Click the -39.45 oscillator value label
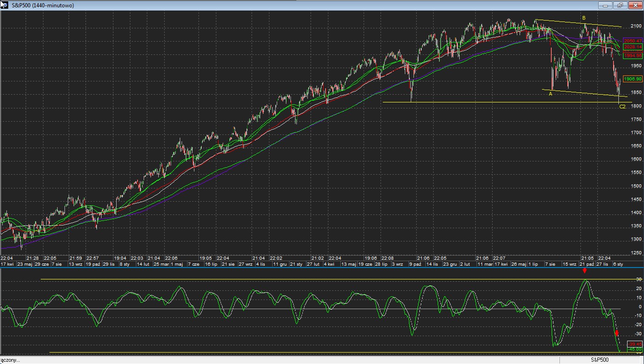644x364 pixels. 635,344
